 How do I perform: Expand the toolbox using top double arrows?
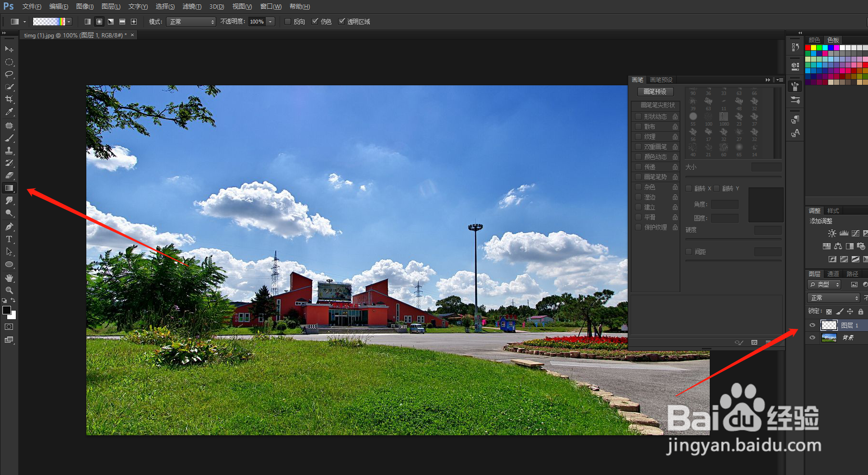[4, 33]
